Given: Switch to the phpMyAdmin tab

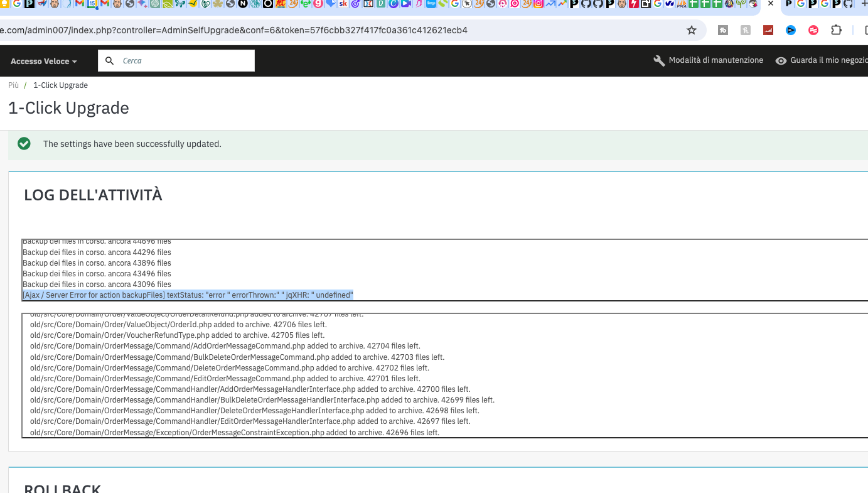Looking at the screenshot, I should coord(681,4).
